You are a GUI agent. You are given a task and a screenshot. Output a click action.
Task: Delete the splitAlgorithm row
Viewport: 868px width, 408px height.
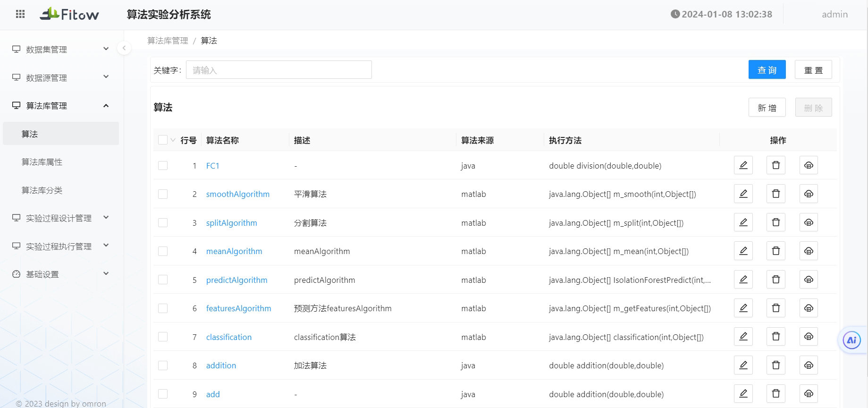(x=776, y=222)
